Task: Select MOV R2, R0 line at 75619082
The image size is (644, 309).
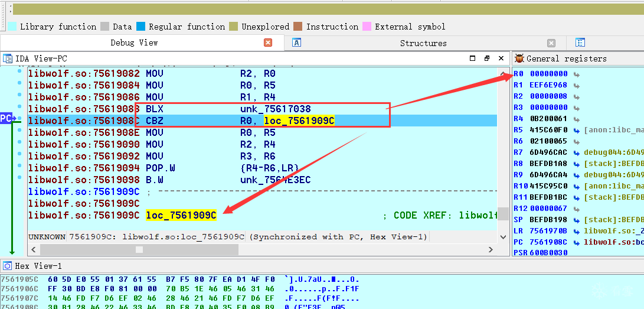Action: pyautogui.click(x=263, y=73)
